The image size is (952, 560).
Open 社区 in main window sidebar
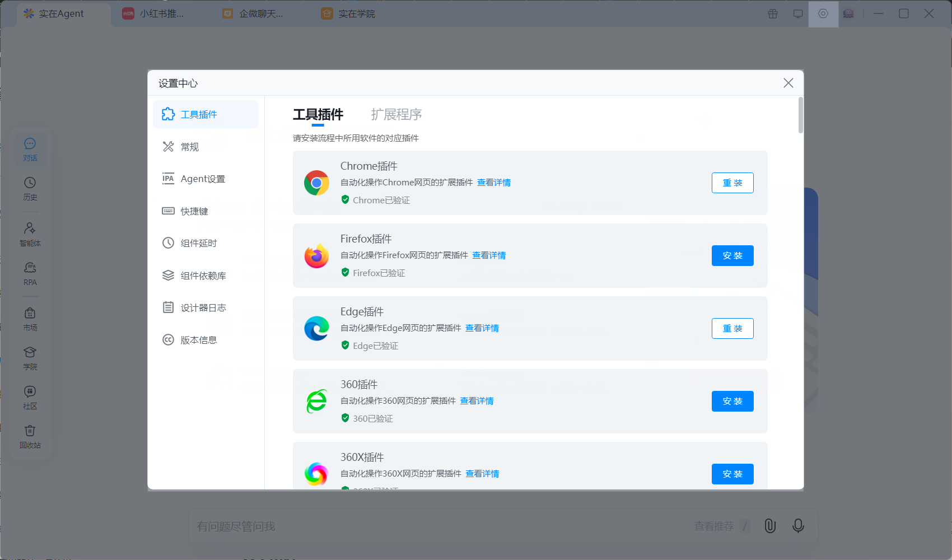[30, 398]
